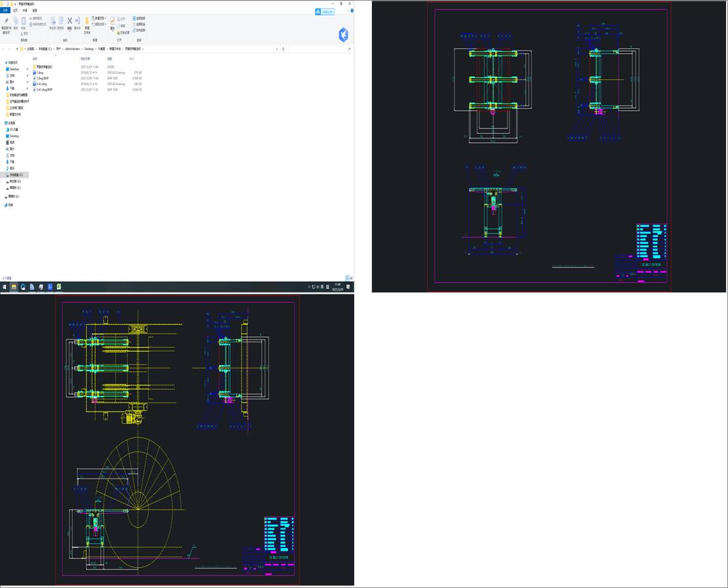This screenshot has height=588, width=728.
Task: Open the Easy access dropdown
Action: [100, 24]
